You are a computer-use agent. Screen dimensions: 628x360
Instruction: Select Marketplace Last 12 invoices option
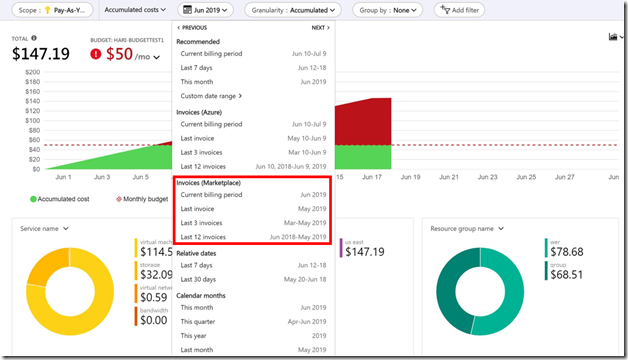point(253,237)
